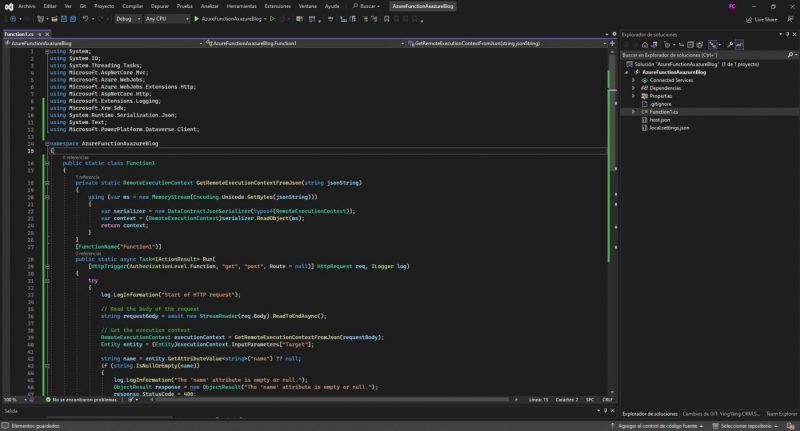Open the Git menu

pos(83,6)
